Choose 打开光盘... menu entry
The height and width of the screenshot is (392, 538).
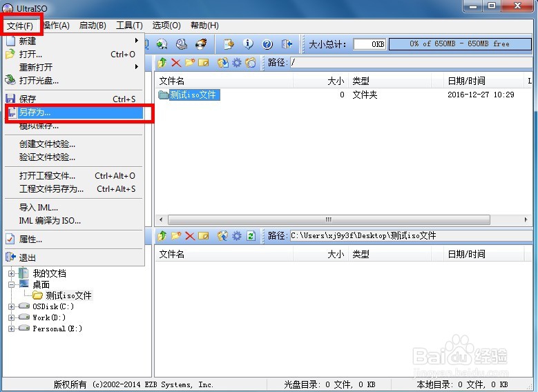[74, 80]
